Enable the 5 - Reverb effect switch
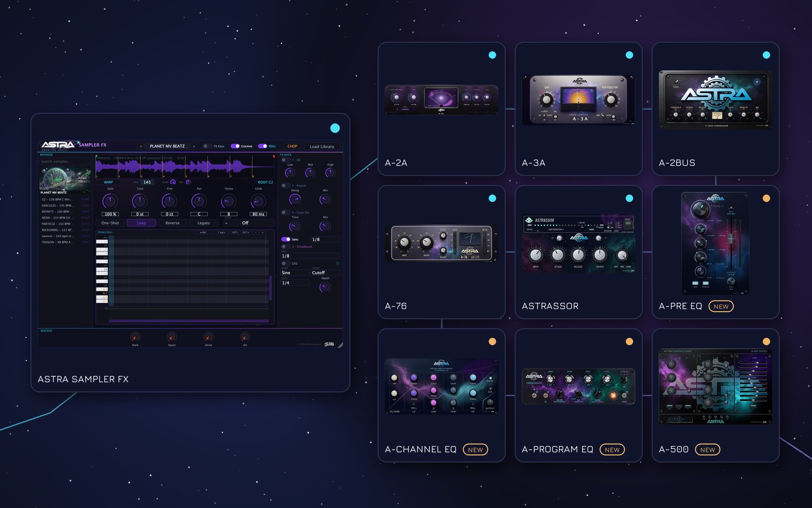This screenshot has width=812, height=508. (286, 185)
